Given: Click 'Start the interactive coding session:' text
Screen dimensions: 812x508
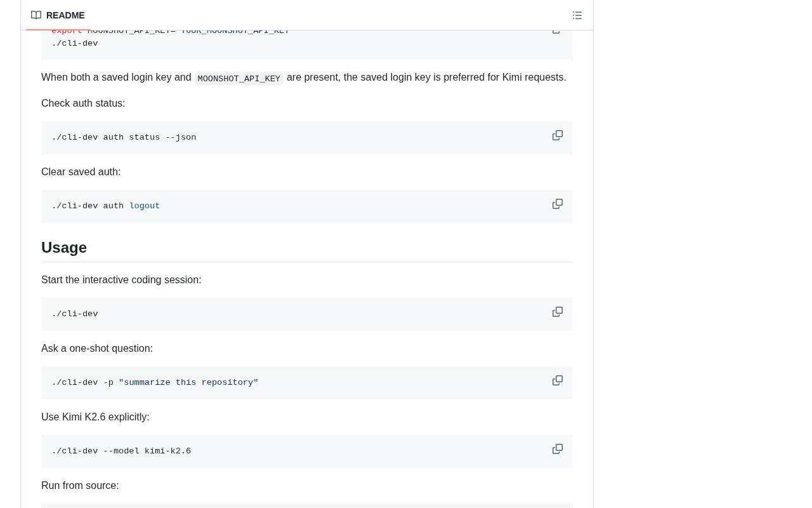Looking at the screenshot, I should click(121, 279).
